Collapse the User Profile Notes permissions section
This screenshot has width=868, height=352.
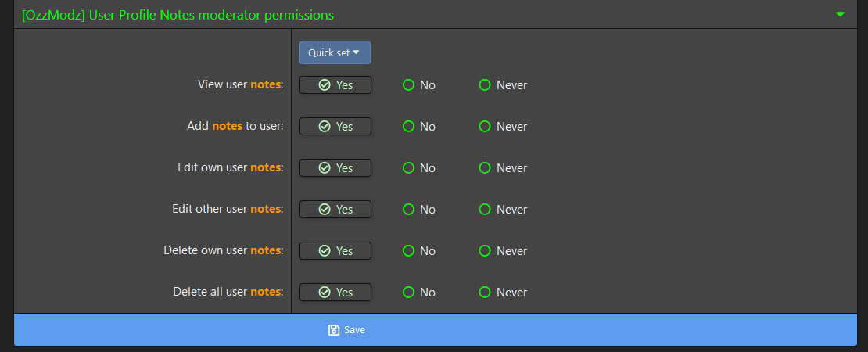(x=840, y=15)
